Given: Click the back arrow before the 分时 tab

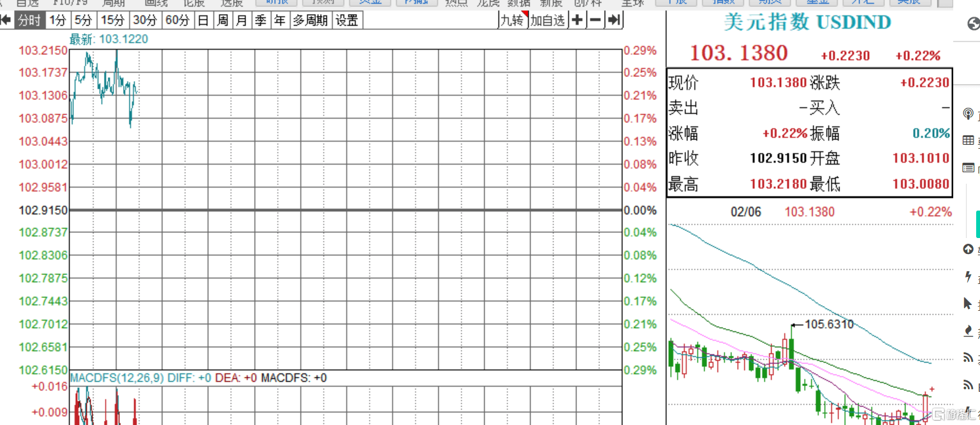Looking at the screenshot, I should (x=6, y=20).
